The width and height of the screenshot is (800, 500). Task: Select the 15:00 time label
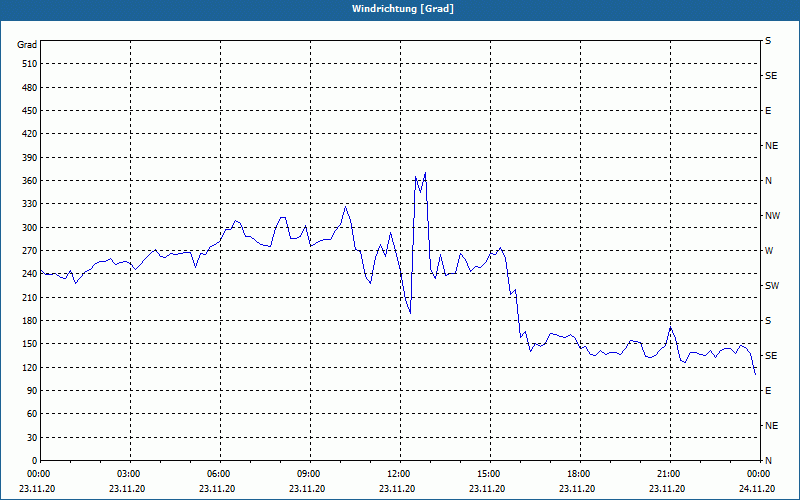[x=490, y=474]
